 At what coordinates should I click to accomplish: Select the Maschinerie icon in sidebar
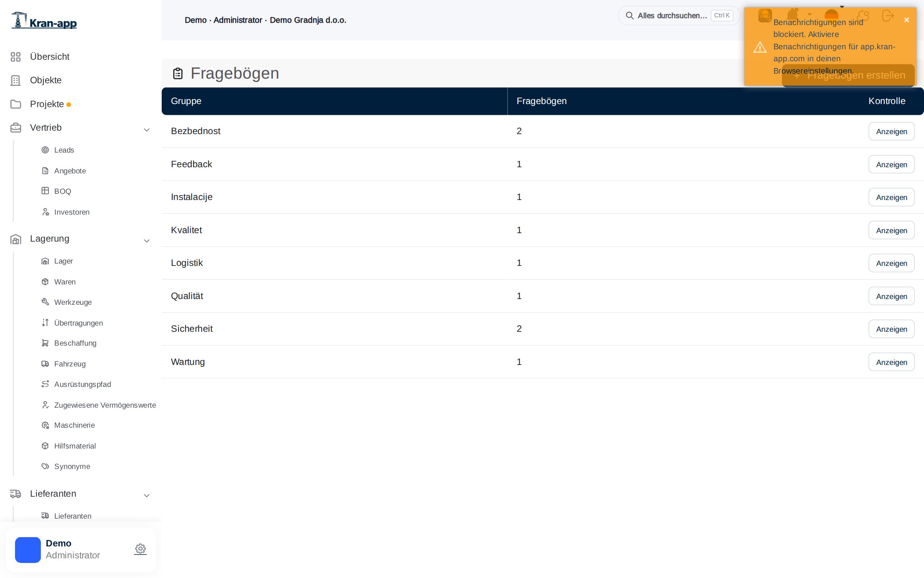(x=45, y=425)
